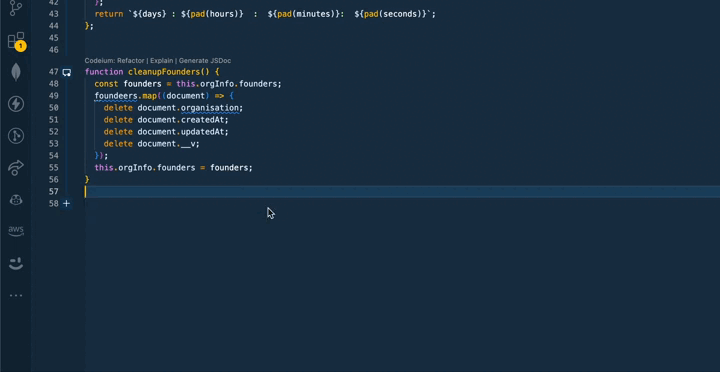Image resolution: width=720 pixels, height=372 pixels.
Task: Click the chat icon beside line 47
Action: coord(67,72)
